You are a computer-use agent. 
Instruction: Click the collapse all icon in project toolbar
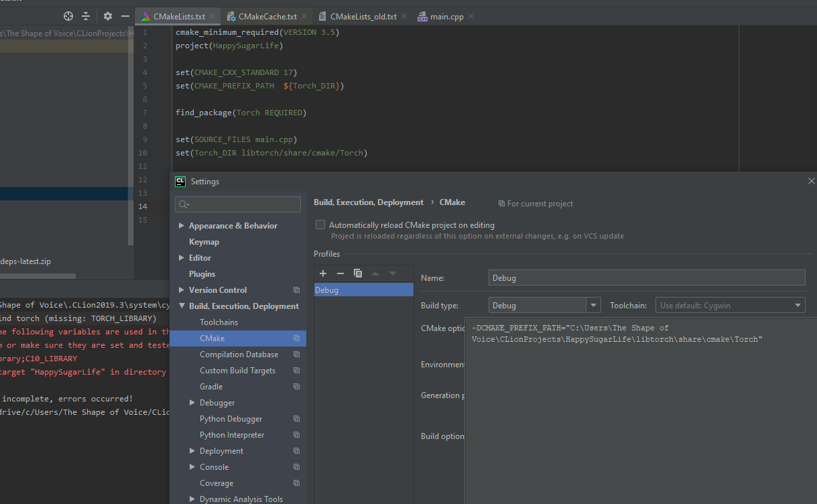click(86, 16)
